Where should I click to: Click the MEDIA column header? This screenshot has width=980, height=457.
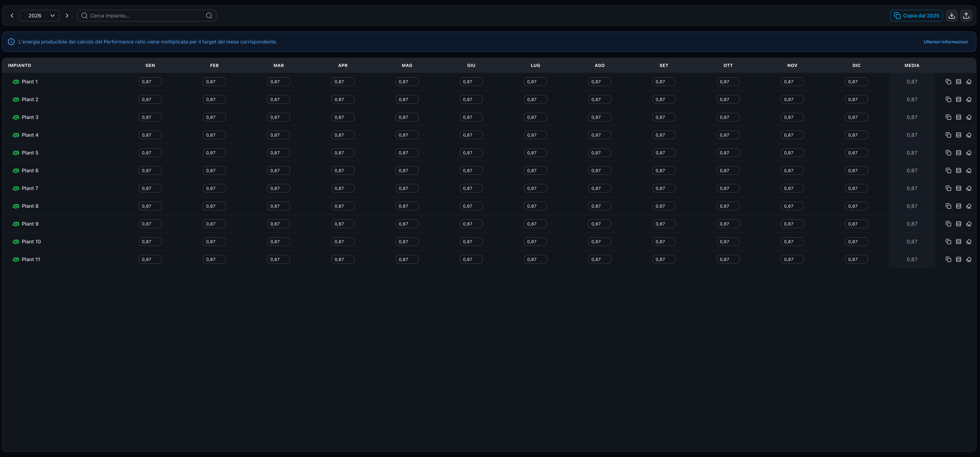(x=912, y=65)
